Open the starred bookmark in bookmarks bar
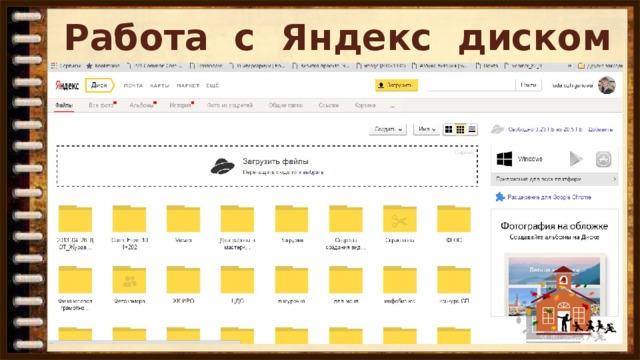Screen dimensions: 640x360 tap(102, 66)
